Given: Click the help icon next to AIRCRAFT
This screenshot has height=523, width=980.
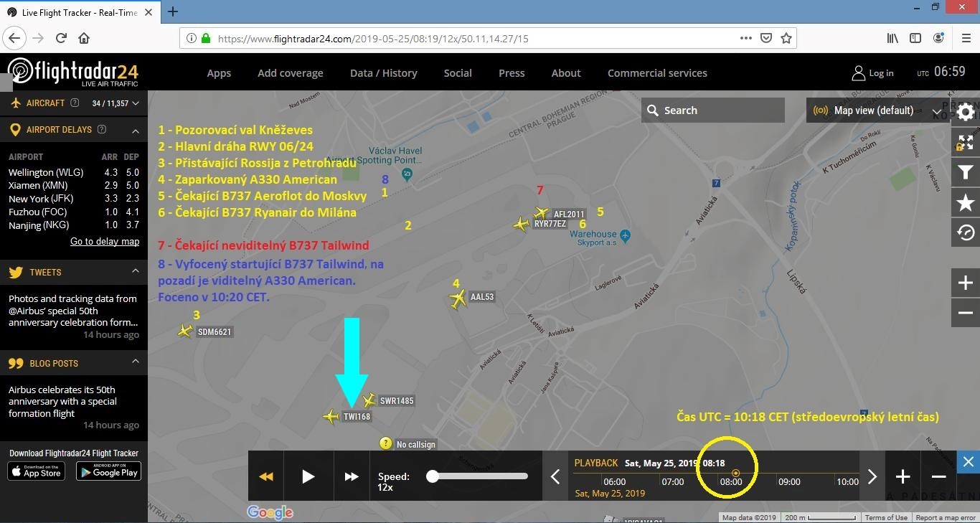Looking at the screenshot, I should pos(75,103).
